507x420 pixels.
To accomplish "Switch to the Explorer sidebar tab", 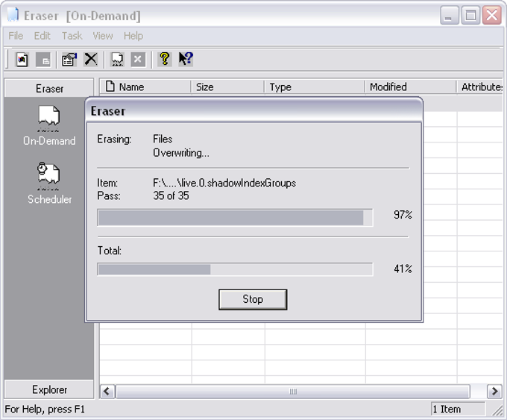I will pos(49,389).
